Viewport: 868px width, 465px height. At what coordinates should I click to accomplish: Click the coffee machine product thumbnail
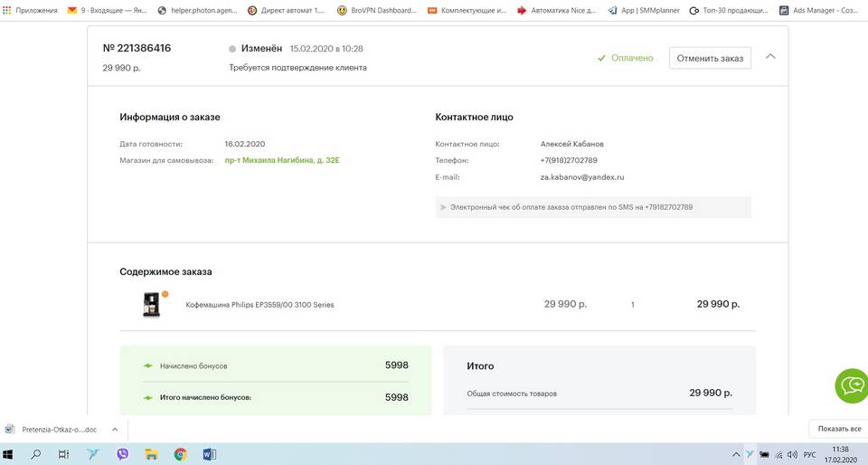pyautogui.click(x=152, y=304)
